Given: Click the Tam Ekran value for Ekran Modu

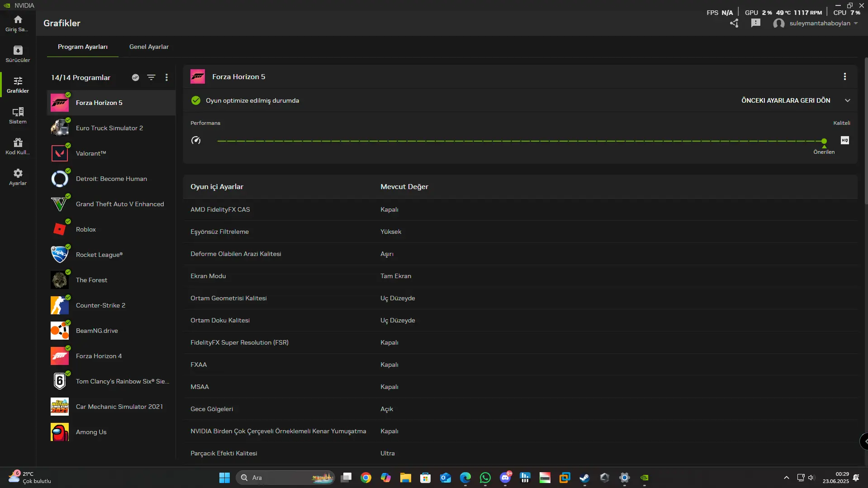Looking at the screenshot, I should (396, 276).
